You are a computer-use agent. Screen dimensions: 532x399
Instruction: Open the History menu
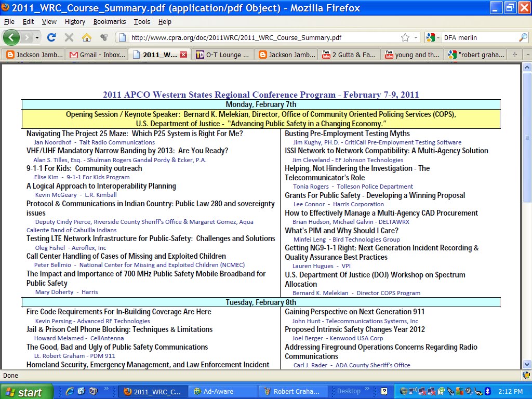pos(75,22)
